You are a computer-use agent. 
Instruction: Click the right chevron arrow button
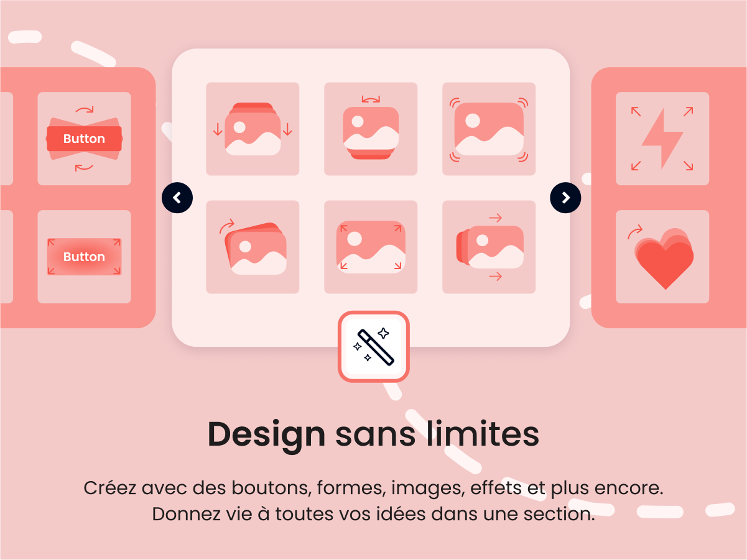point(565,198)
